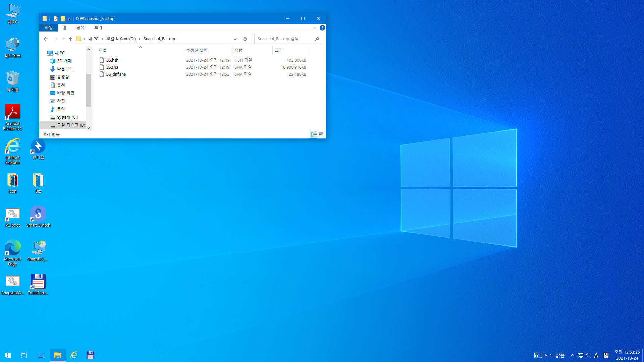Viewport: 644px width, 362px height.
Task: Open the taskbar clock and date
Action: (627, 355)
